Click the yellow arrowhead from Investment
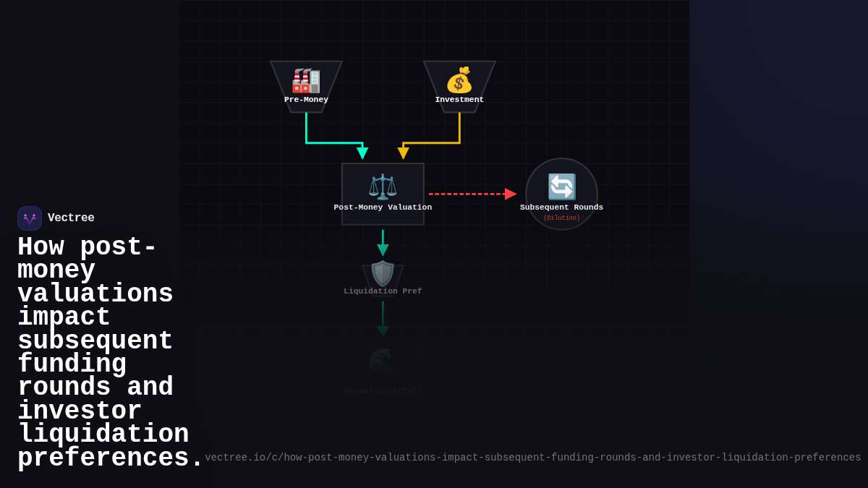The height and width of the screenshot is (488, 868). [x=403, y=153]
